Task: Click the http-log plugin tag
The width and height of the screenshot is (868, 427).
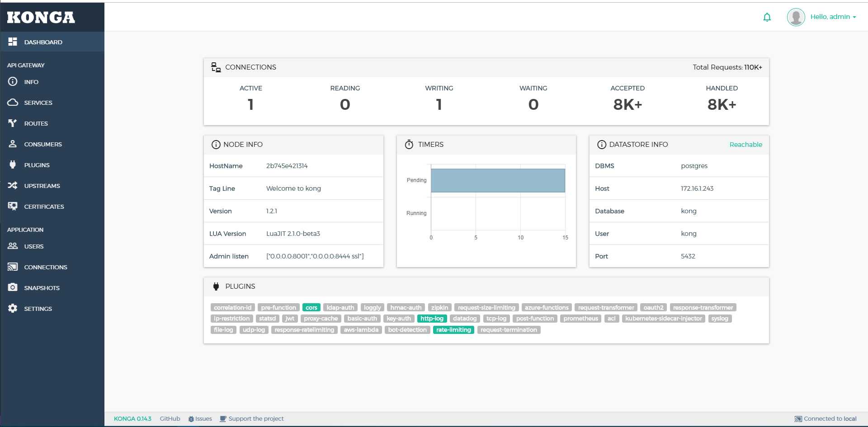Action: [432, 319]
